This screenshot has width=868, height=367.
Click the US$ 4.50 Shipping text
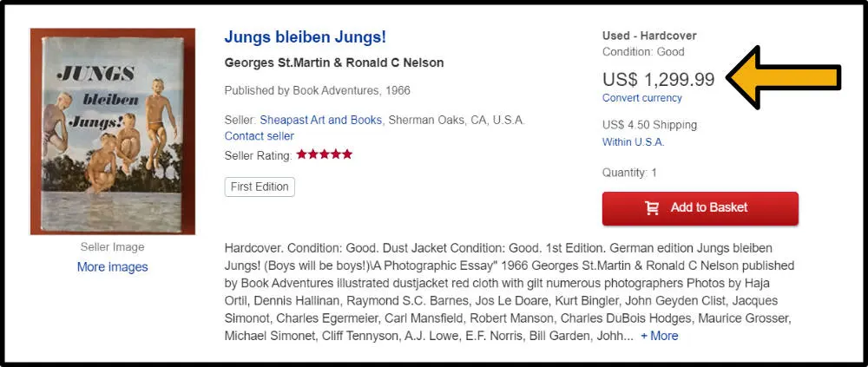[x=649, y=125]
